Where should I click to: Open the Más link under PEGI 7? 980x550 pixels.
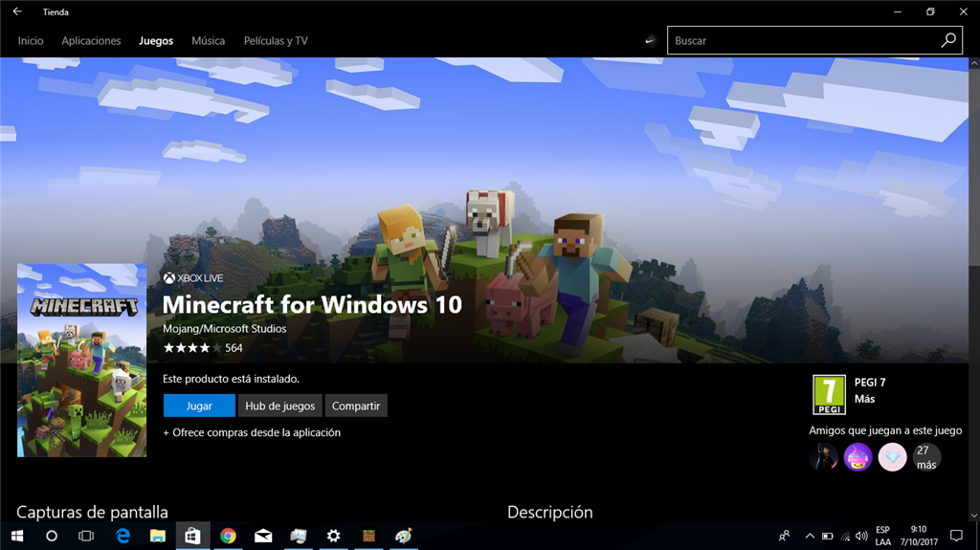864,399
